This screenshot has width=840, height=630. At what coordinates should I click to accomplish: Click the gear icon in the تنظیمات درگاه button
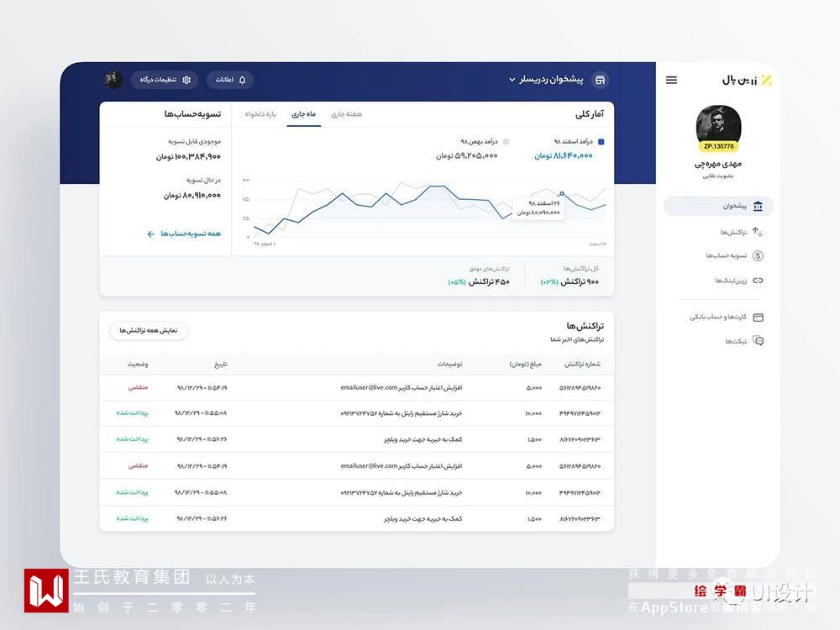pyautogui.click(x=186, y=80)
